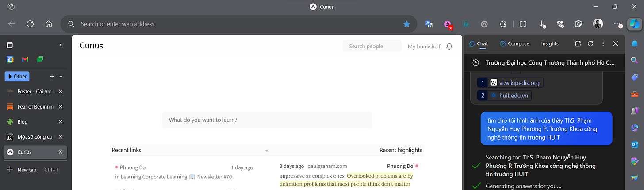Open more options for Other tab group
The height and width of the screenshot is (190, 644).
click(x=61, y=77)
